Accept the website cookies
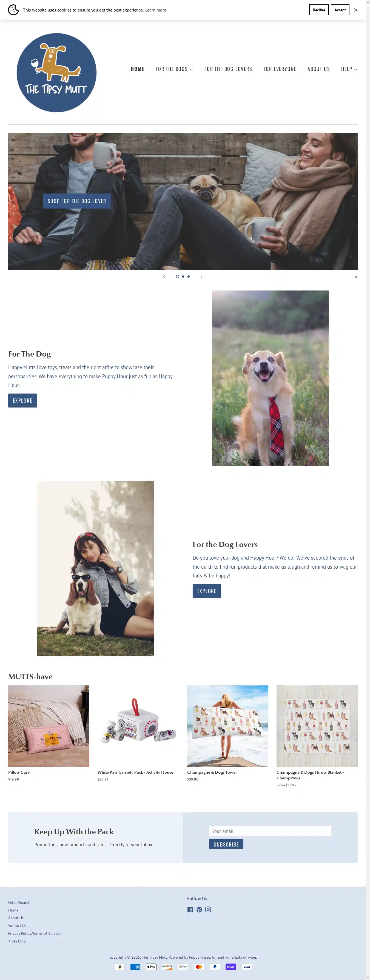This screenshot has width=370, height=980. point(340,10)
